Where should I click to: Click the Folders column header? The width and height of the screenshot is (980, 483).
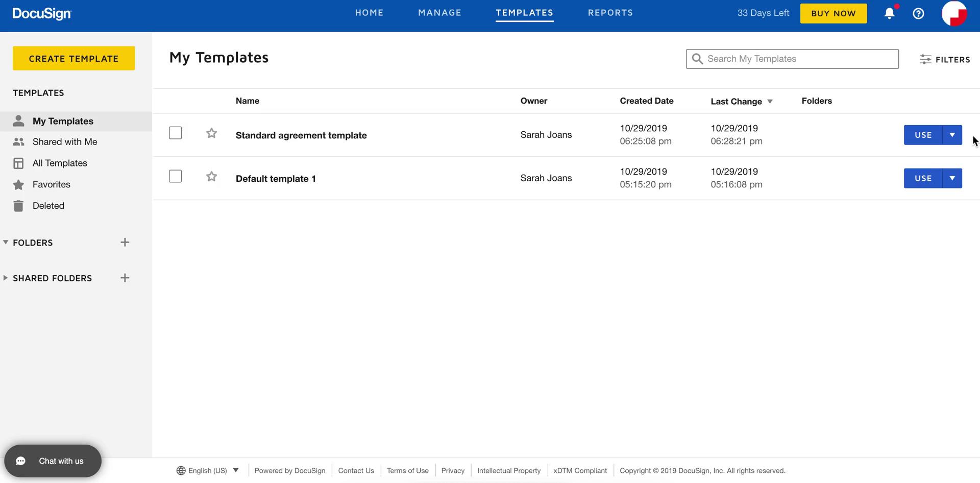[817, 101]
